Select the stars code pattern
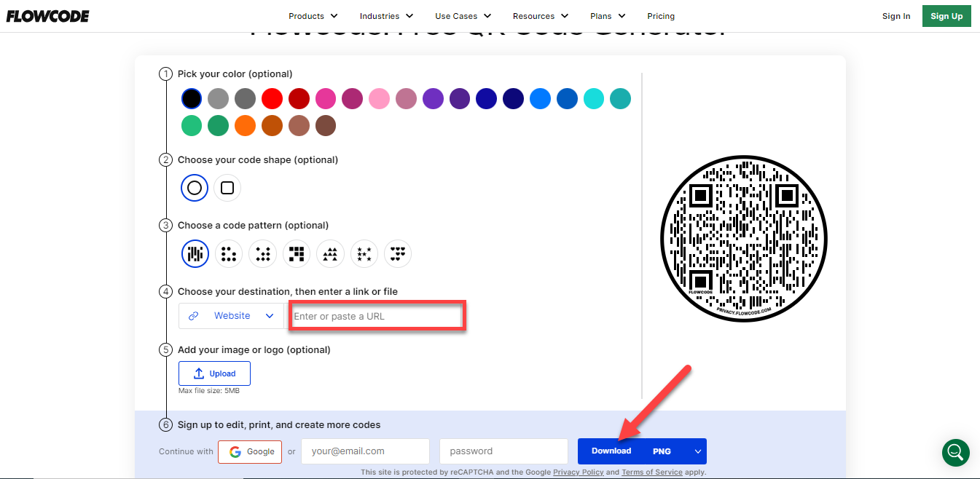Screen dimensions: 980x479 coord(364,253)
